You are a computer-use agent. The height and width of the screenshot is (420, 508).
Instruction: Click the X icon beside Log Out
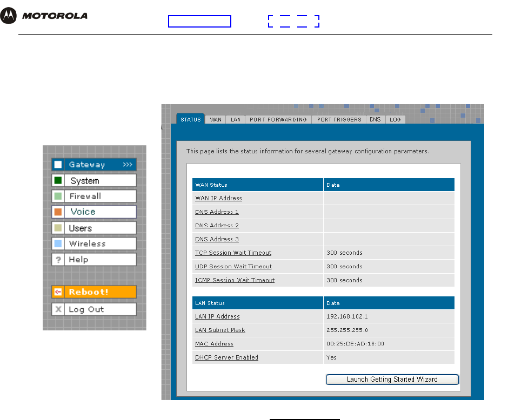coord(58,309)
